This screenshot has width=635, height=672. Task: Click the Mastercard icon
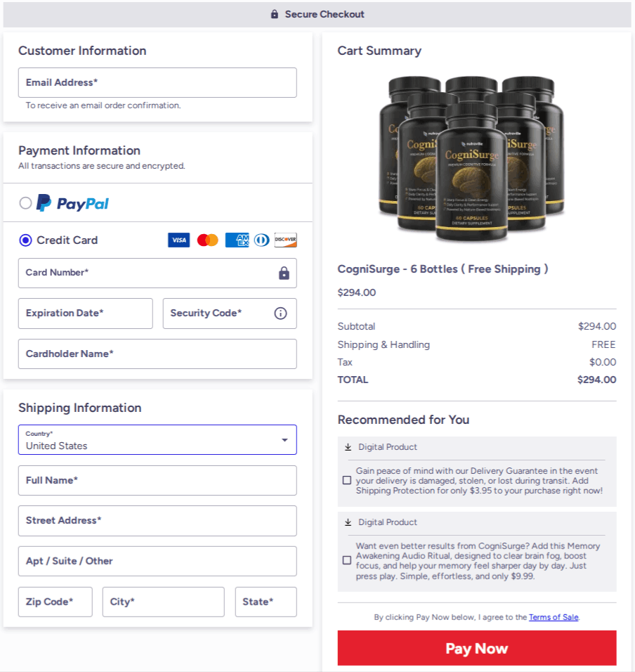coord(207,240)
